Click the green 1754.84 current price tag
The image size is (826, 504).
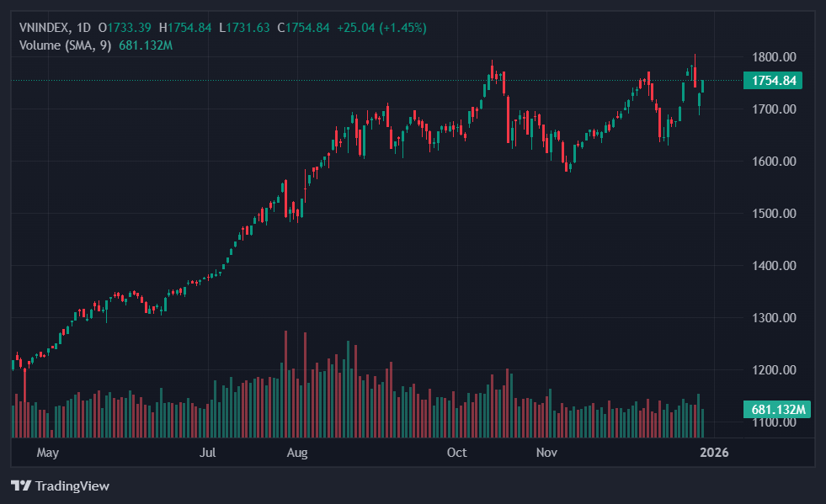[x=772, y=81]
